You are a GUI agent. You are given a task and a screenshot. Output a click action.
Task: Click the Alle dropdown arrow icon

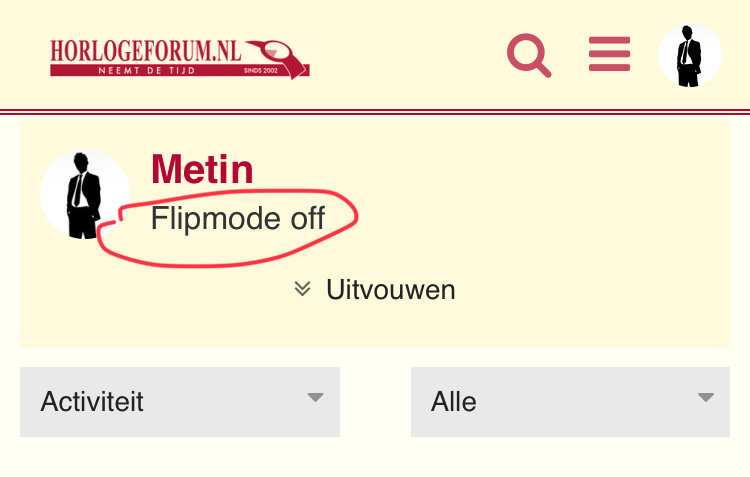point(706,397)
